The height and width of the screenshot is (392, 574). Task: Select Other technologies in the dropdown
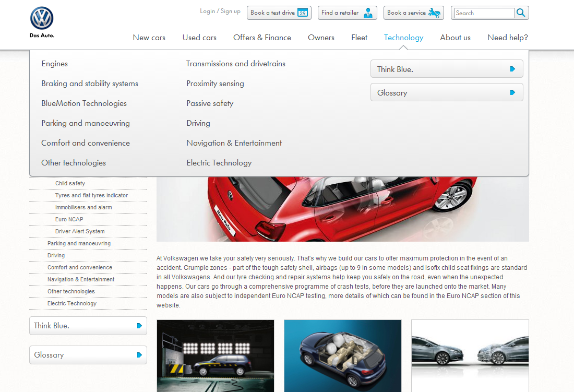[x=74, y=163]
